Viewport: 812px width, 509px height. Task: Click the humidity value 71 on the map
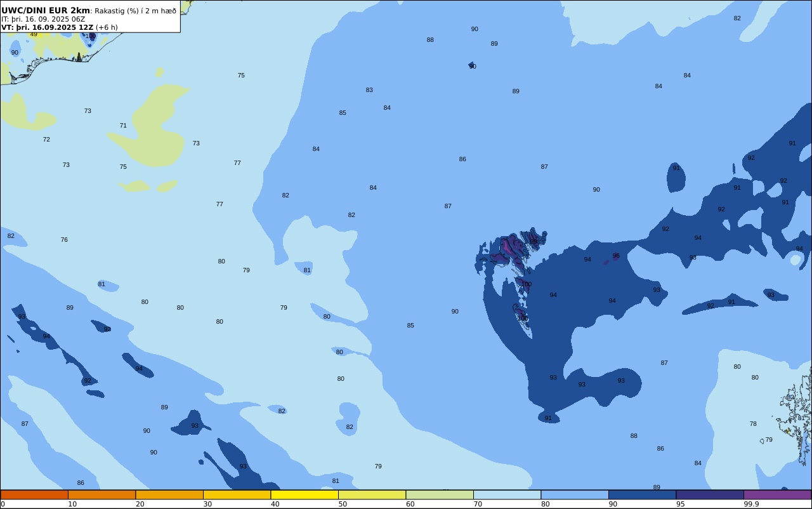click(123, 126)
